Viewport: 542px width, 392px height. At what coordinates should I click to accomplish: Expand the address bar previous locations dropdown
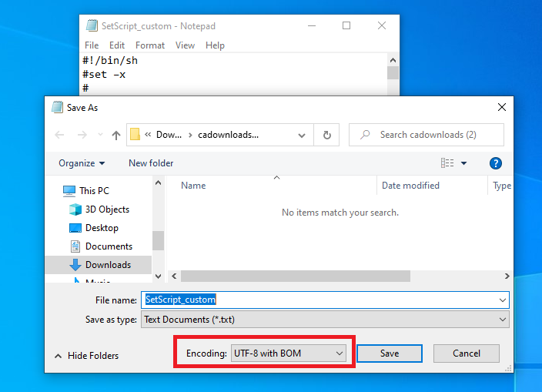coord(302,136)
